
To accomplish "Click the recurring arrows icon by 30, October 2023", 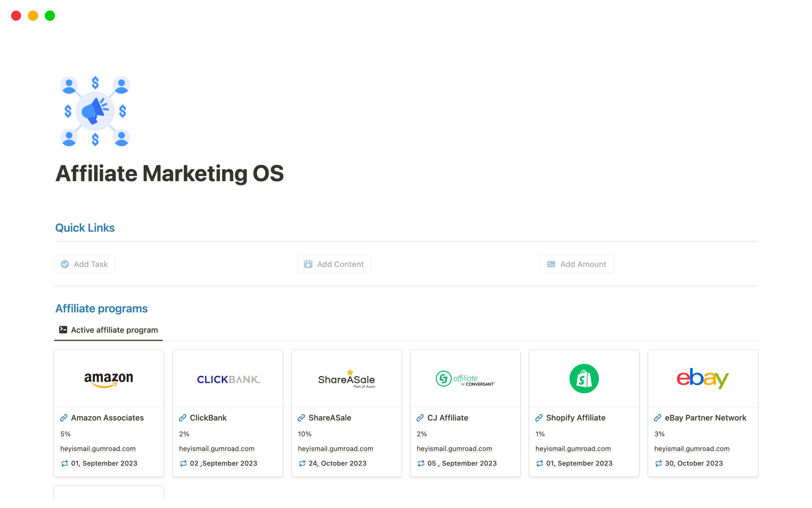I will 658,464.
